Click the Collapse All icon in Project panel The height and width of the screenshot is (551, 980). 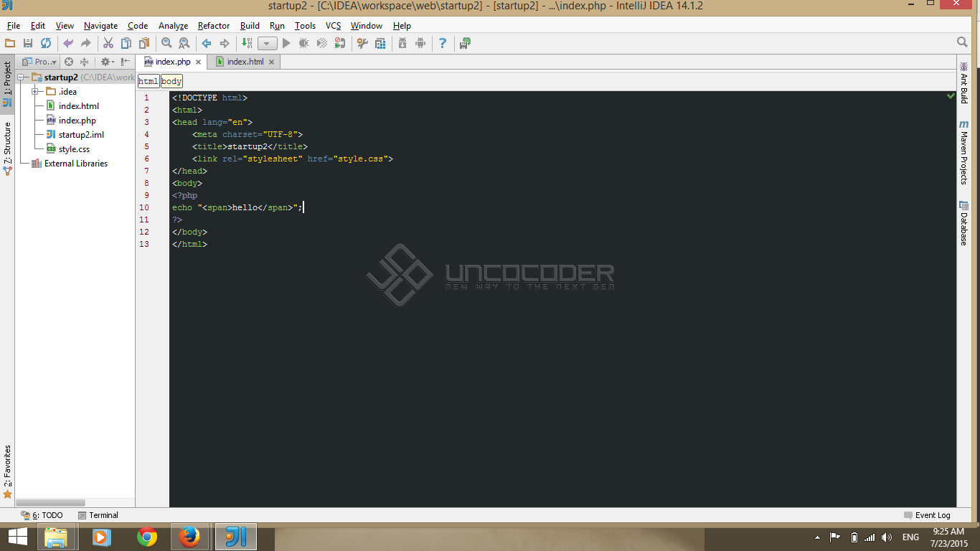(x=84, y=62)
